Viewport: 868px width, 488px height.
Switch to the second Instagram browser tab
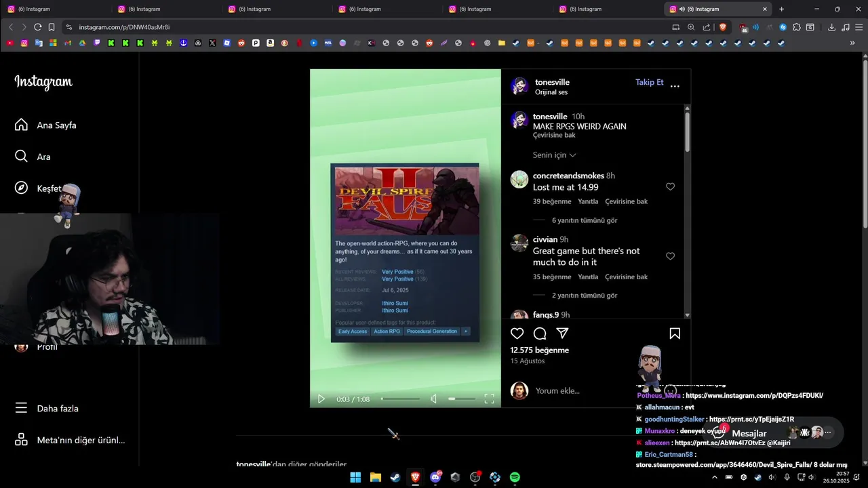coord(166,9)
